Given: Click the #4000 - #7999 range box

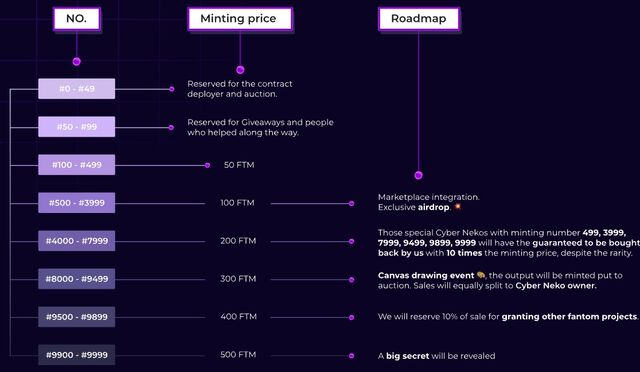Looking at the screenshot, I should tap(77, 241).
